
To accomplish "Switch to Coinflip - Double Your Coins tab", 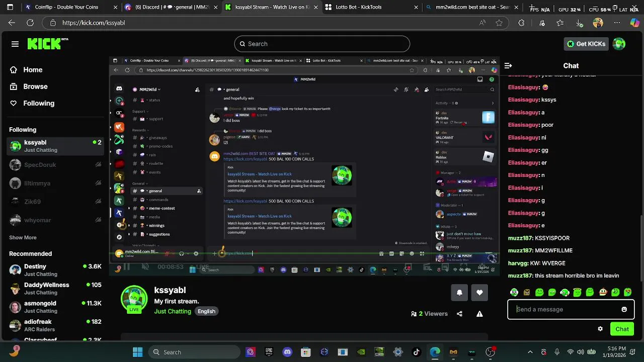I will coord(70,7).
